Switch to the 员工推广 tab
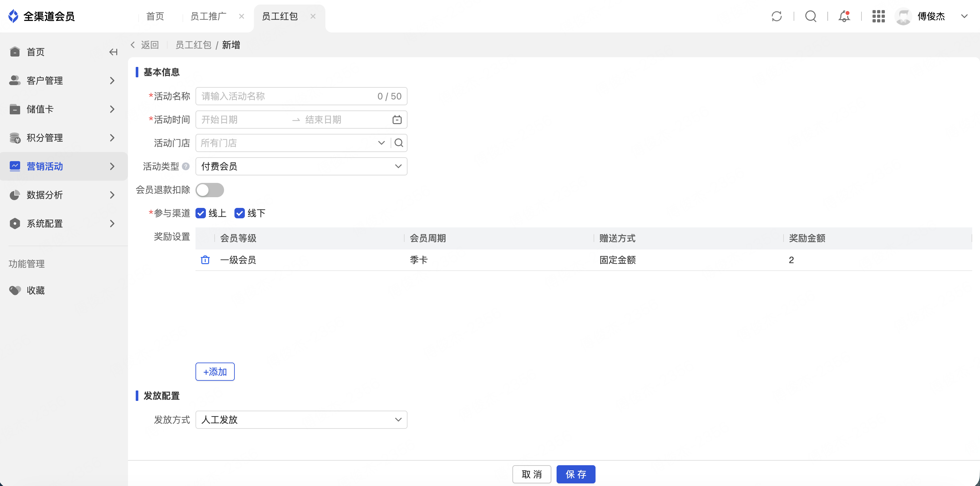 click(208, 16)
